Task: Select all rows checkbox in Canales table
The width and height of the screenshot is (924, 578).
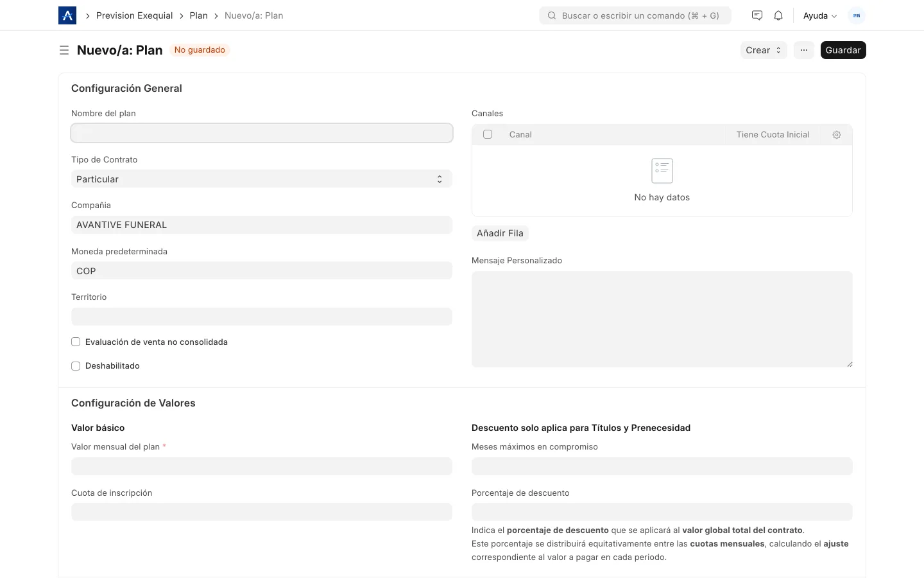Action: [488, 135]
